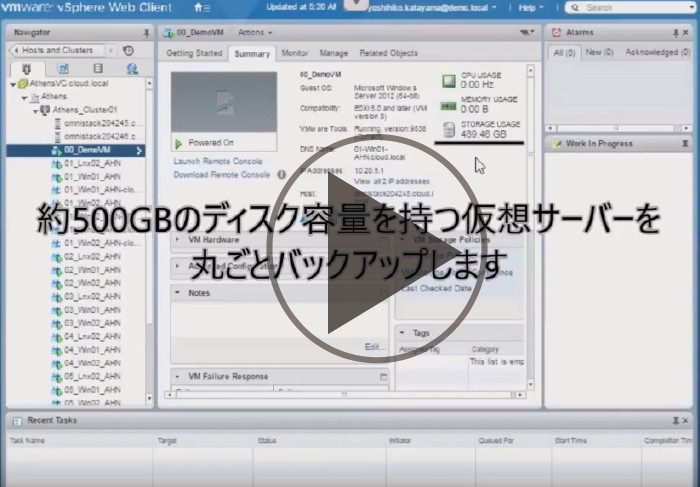The width and height of the screenshot is (700, 487).
Task: Switch to the Getting Started tab
Action: (x=194, y=53)
